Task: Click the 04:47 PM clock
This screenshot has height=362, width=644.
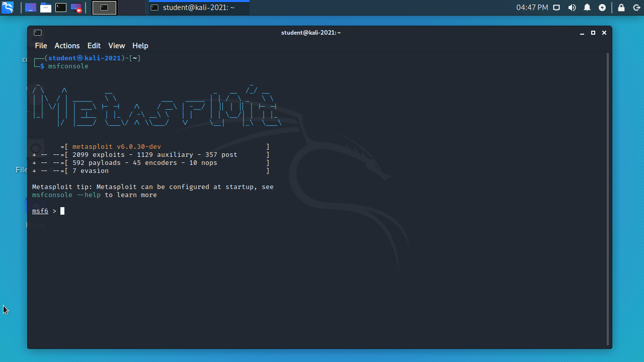Action: pyautogui.click(x=532, y=8)
